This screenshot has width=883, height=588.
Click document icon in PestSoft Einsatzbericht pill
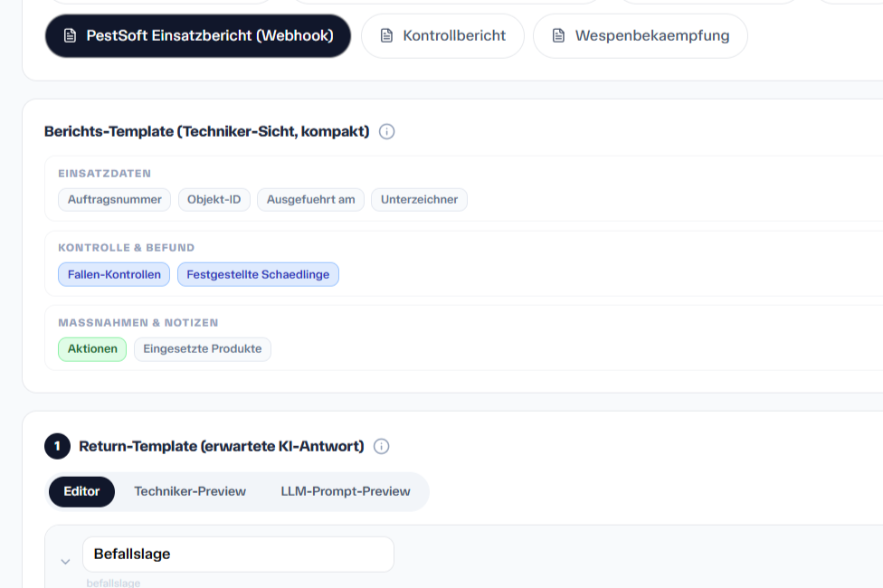[x=70, y=36]
